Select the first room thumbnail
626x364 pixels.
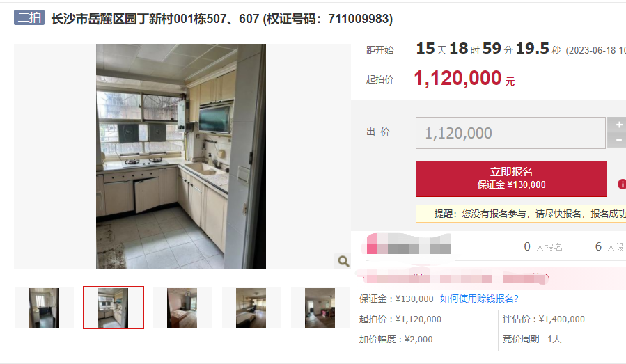tap(45, 308)
